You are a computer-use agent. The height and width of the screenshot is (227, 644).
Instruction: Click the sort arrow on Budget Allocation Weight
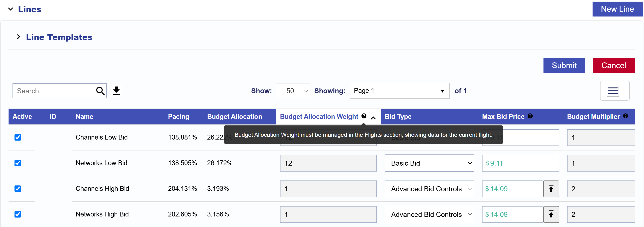[x=373, y=118]
